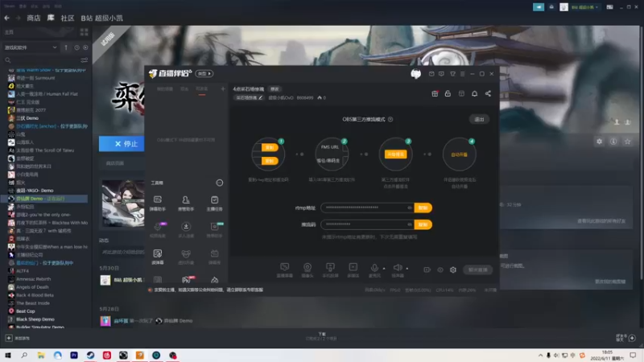644x362 pixels.
Task: Open the 弹幕助手 tool in toolbox
Action: coord(158,203)
